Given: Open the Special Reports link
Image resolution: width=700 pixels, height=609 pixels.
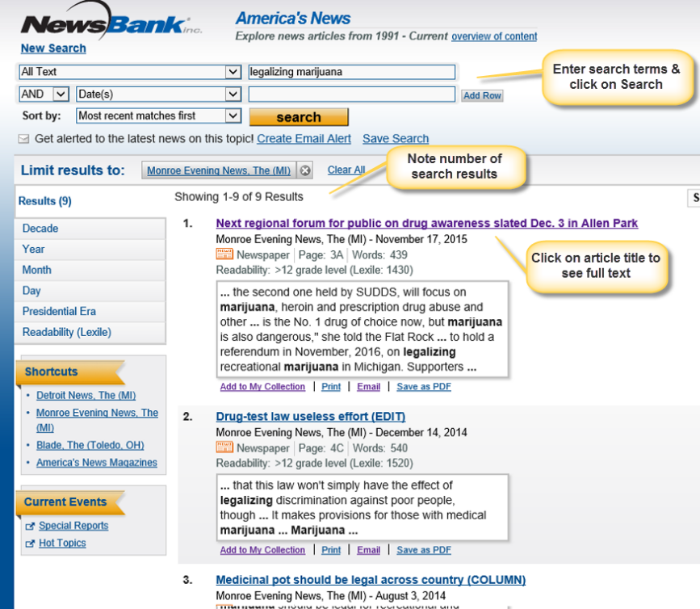Looking at the screenshot, I should pyautogui.click(x=73, y=526).
